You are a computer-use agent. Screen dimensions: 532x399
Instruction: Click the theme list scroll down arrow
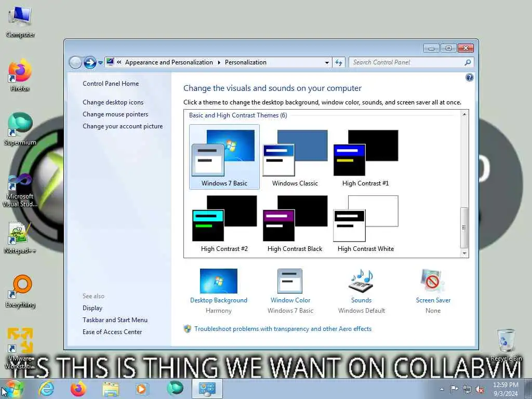coord(464,253)
